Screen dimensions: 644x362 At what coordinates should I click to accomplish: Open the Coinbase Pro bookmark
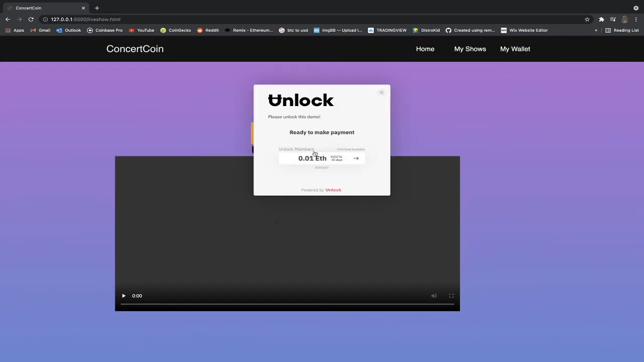pyautogui.click(x=105, y=30)
